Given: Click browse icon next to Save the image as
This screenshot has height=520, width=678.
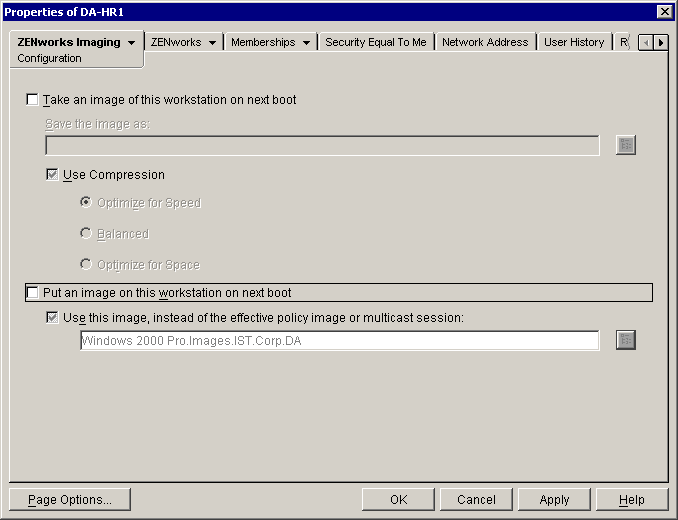Looking at the screenshot, I should (x=625, y=145).
